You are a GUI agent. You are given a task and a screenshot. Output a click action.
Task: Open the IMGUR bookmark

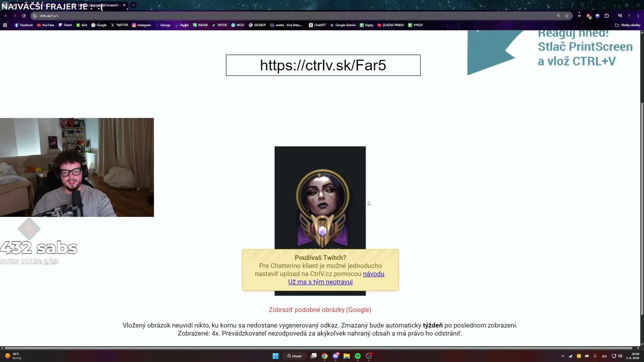tap(200, 25)
